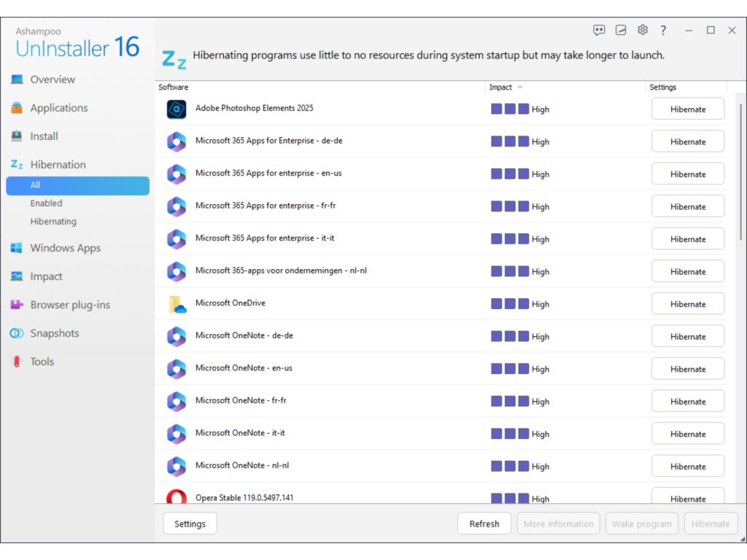Hibernate Microsoft OneNote - en-us
Image resolution: width=747 pixels, height=560 pixels.
tap(687, 369)
